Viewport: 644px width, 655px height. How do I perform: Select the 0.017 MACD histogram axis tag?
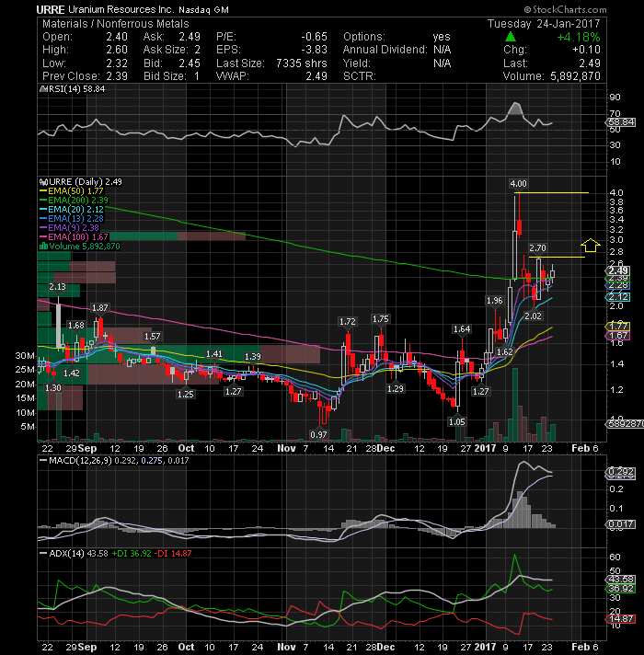(621, 524)
